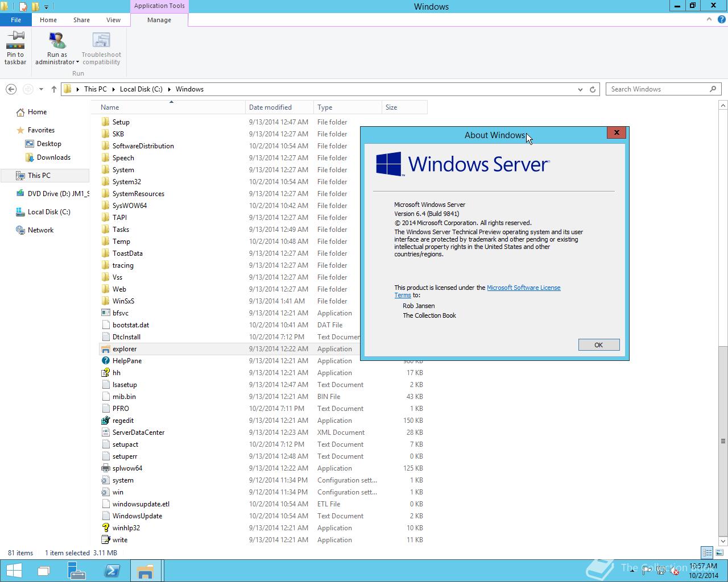Screen dimensions: 728x582
Task: Click OK in About Windows dialog
Action: (x=599, y=345)
